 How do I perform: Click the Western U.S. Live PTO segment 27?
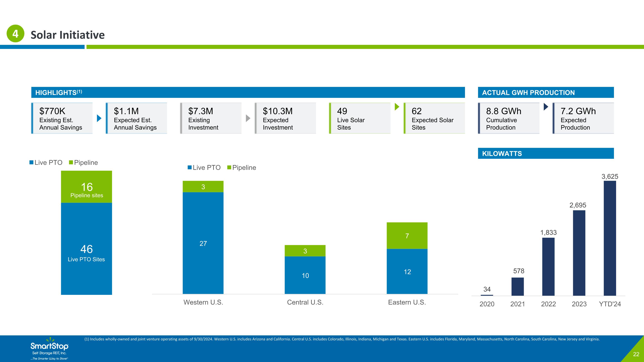203,243
